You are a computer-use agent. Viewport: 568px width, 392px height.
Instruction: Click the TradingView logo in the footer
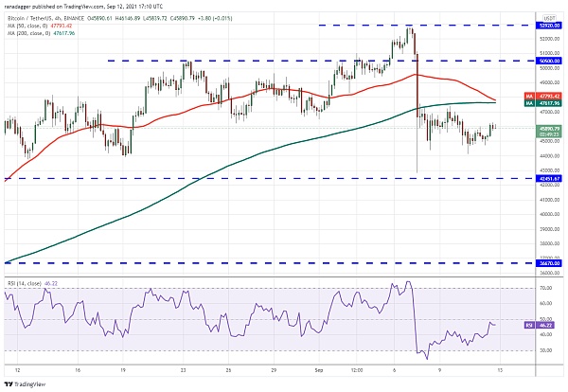tap(25, 384)
